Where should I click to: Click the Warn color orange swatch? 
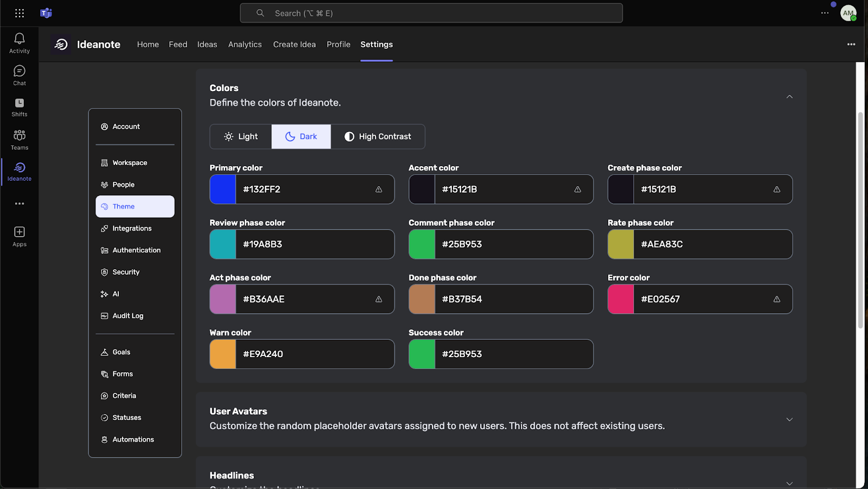coord(223,354)
